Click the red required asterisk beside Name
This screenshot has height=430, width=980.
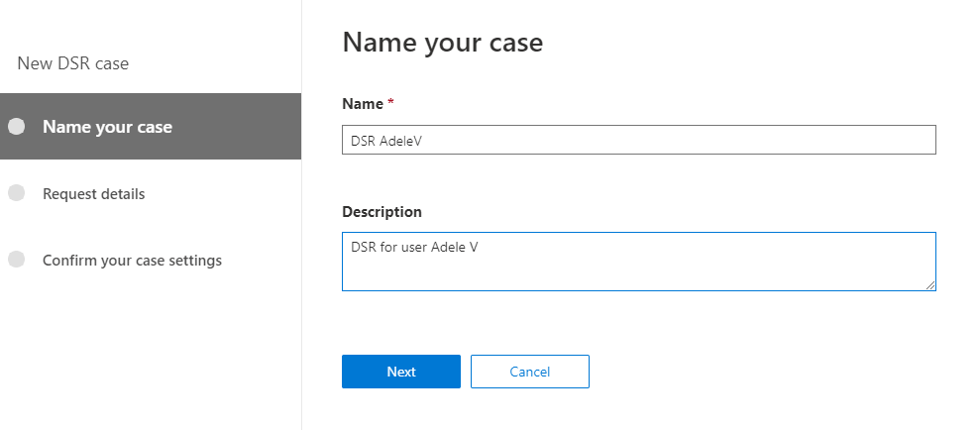click(390, 104)
